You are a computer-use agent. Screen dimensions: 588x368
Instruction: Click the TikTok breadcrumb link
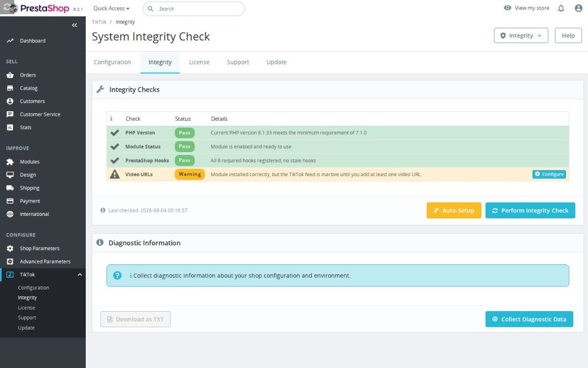point(99,22)
